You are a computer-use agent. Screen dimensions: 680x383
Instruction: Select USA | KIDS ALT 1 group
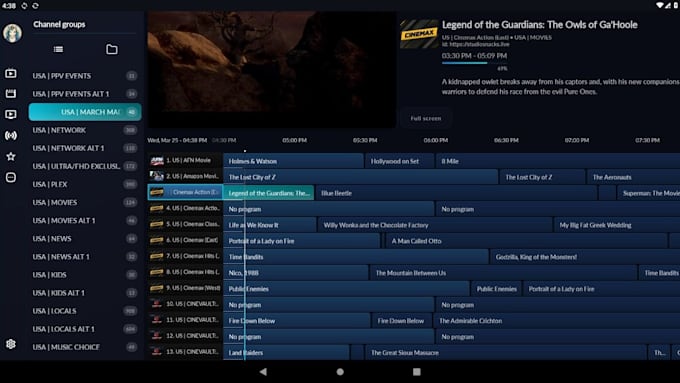point(85,293)
